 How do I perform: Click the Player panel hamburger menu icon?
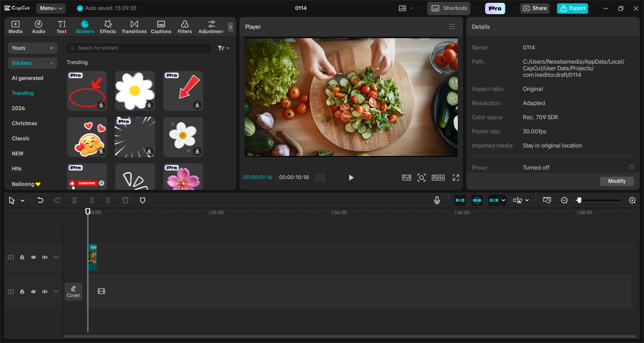[x=452, y=27]
